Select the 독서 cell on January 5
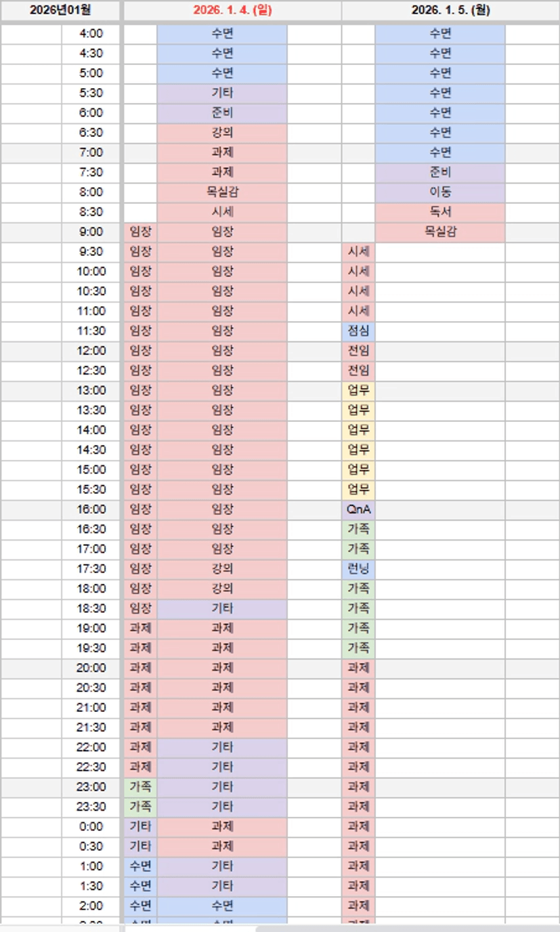Viewport: 560px width, 932px height. pyautogui.click(x=440, y=212)
